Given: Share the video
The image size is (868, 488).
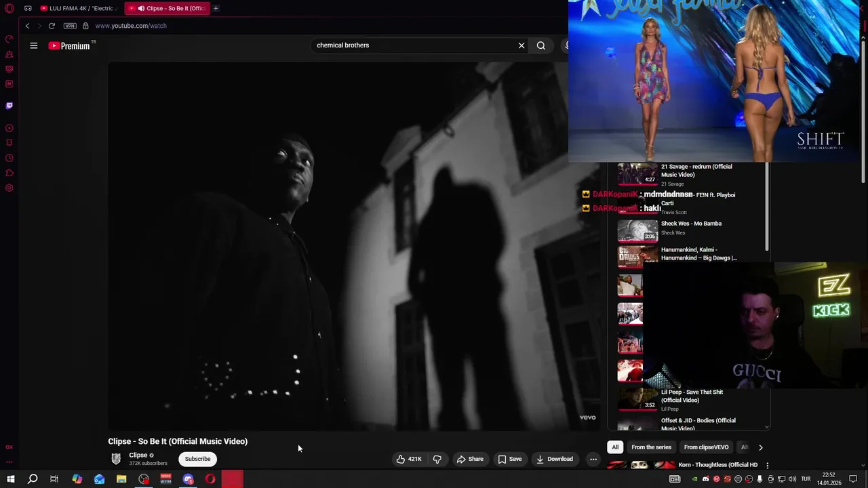Looking at the screenshot, I should pos(470,459).
